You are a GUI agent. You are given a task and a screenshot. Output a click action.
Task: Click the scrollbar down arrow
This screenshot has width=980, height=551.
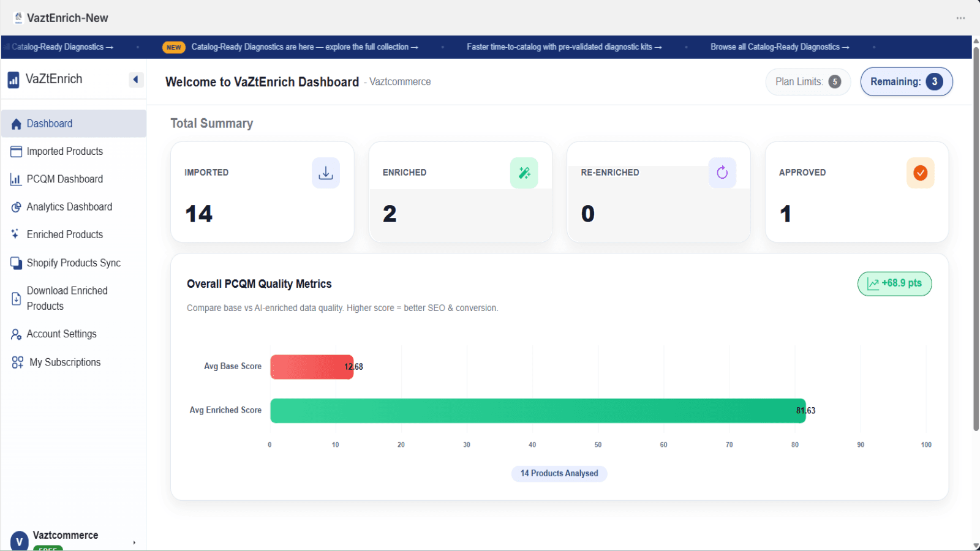[976, 545]
